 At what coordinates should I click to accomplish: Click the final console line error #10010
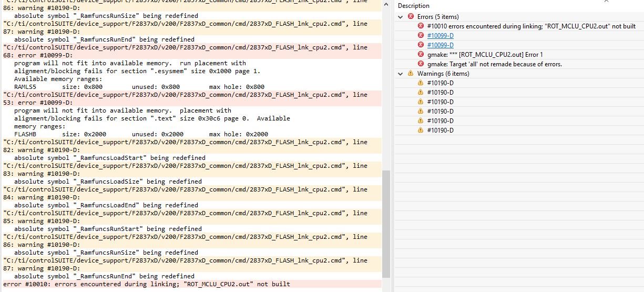146,284
